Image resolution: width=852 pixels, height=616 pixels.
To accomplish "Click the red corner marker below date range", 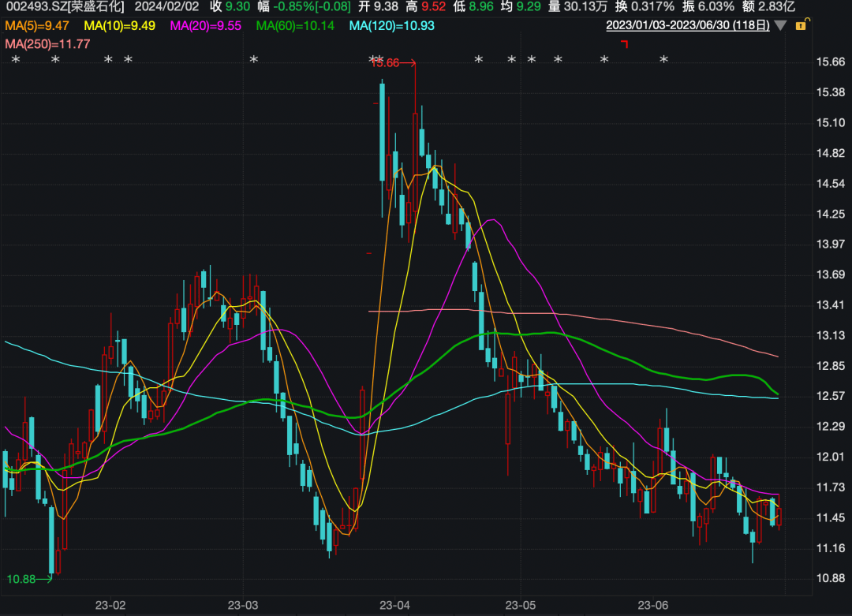I will [624, 44].
